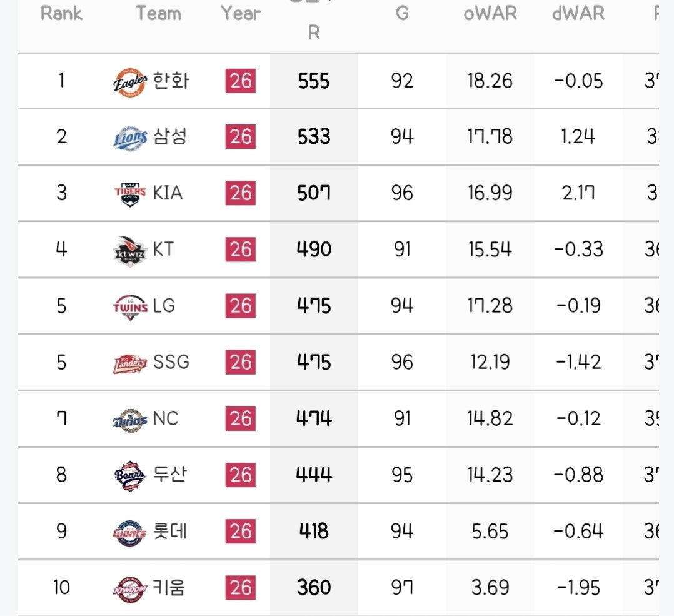Click the Kiwoom Heroes team logo
674x616 pixels.
pos(130,589)
